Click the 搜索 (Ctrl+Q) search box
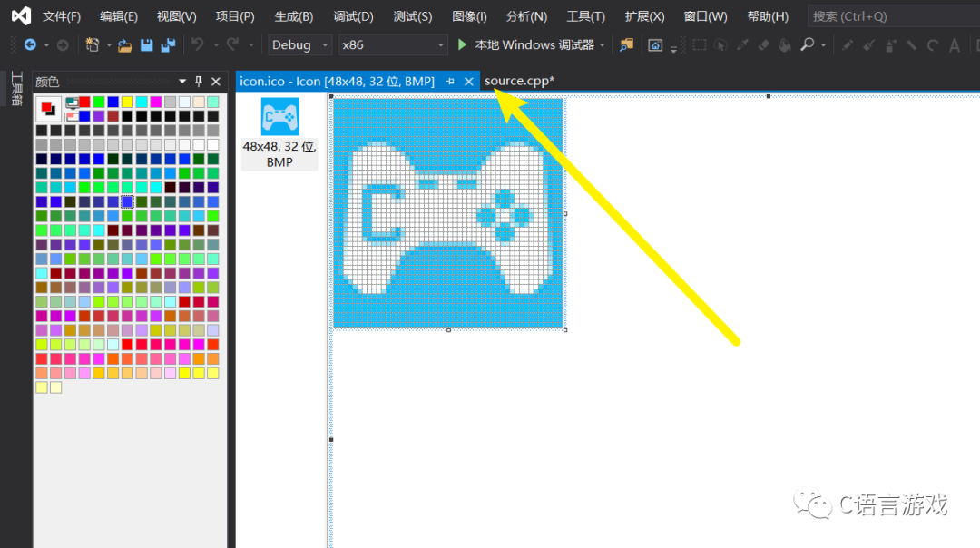This screenshot has height=548, width=980. [894, 16]
